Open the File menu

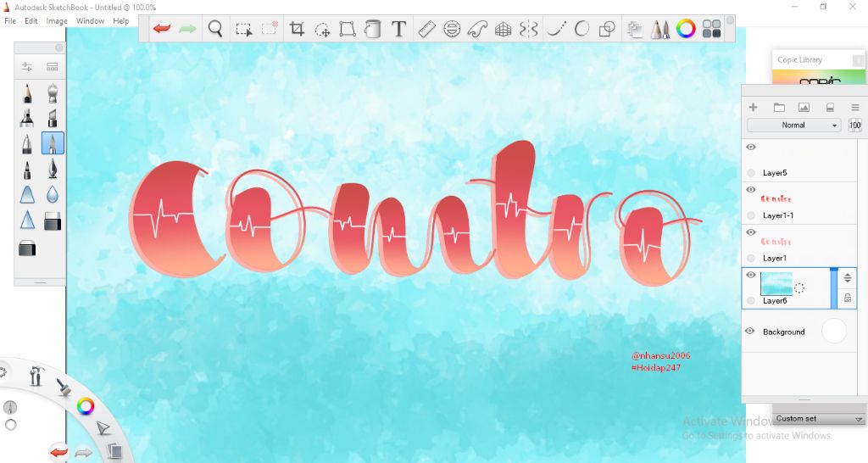coord(10,21)
